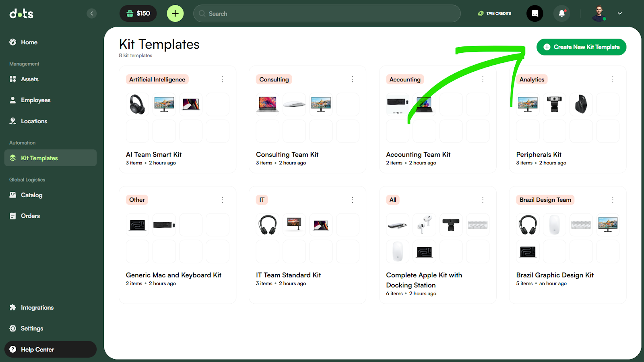Click the user profile avatar

pyautogui.click(x=599, y=13)
